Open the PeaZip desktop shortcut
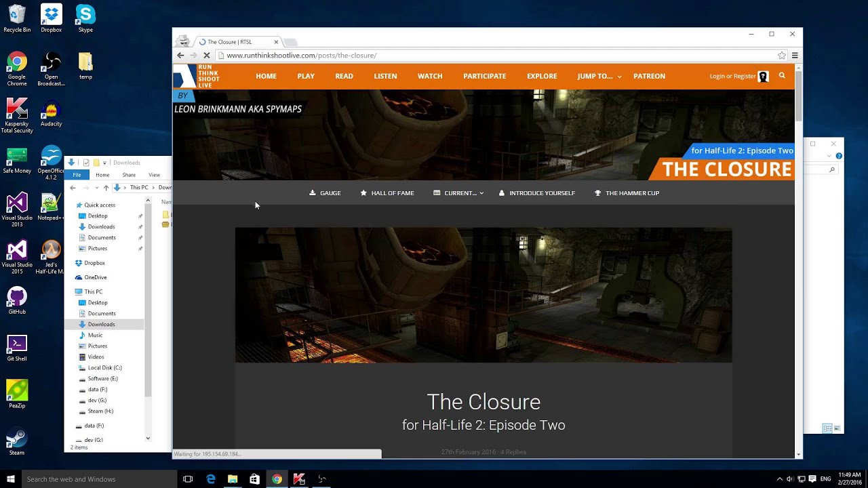Screen dimensions: 868x488 coord(17,394)
